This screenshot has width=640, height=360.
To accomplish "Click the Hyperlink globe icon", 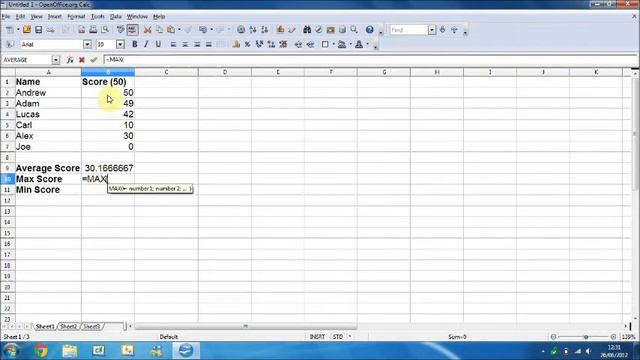I will tap(241, 30).
